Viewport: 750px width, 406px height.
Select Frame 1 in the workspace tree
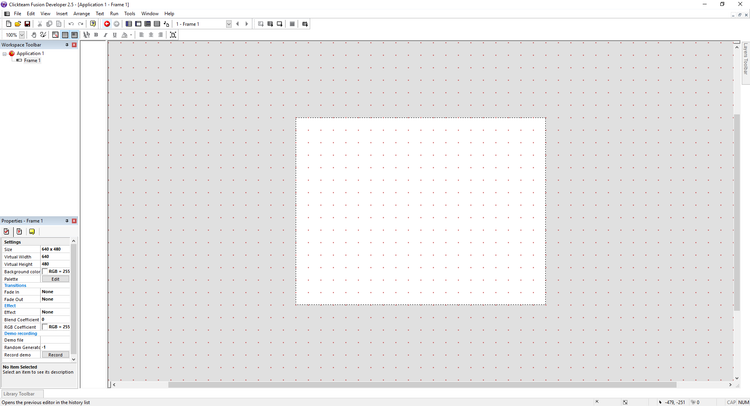point(32,61)
